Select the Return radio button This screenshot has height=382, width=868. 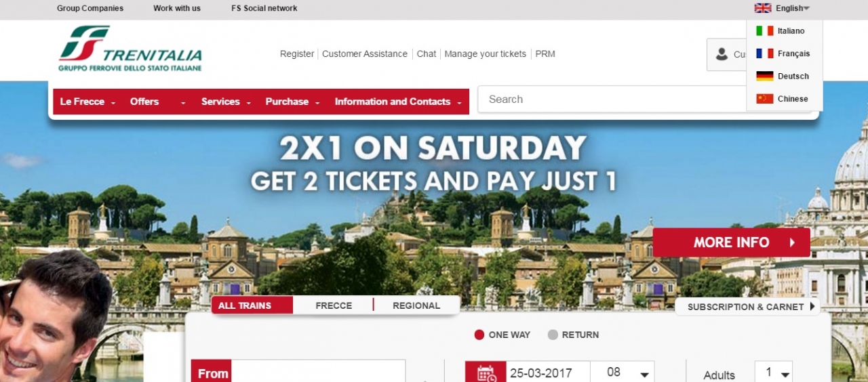tap(553, 335)
